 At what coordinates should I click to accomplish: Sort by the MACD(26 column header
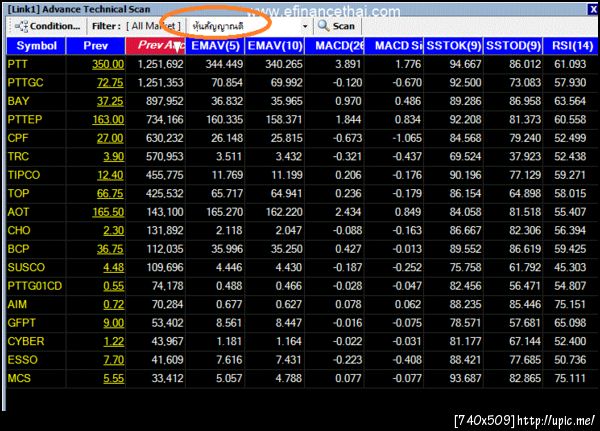[x=334, y=46]
